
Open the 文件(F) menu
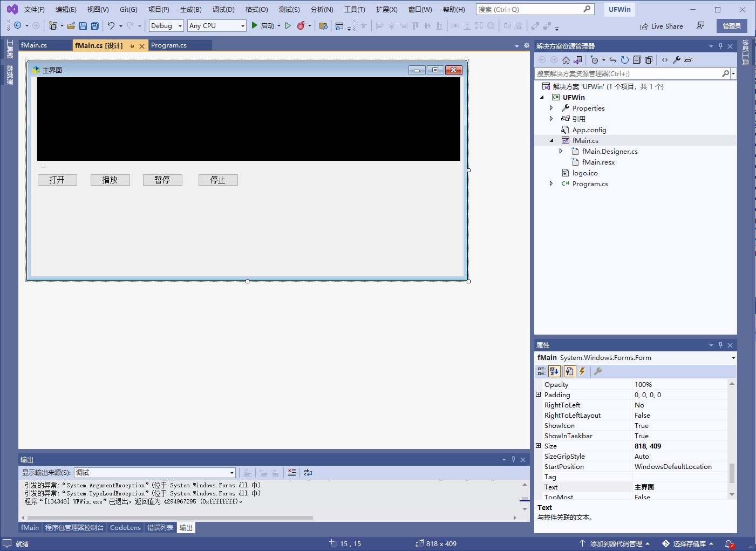coord(35,10)
